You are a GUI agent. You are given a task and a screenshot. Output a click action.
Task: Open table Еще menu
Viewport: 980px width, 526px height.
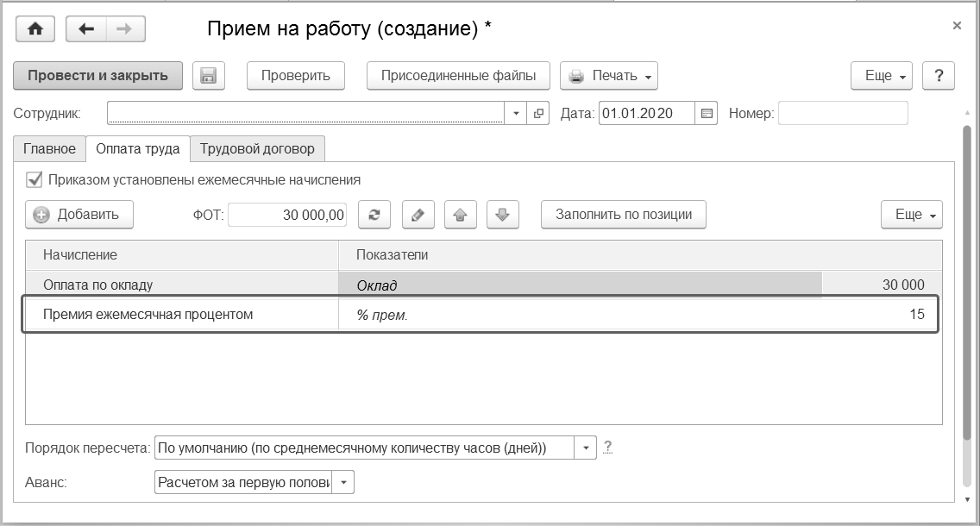[x=912, y=214]
